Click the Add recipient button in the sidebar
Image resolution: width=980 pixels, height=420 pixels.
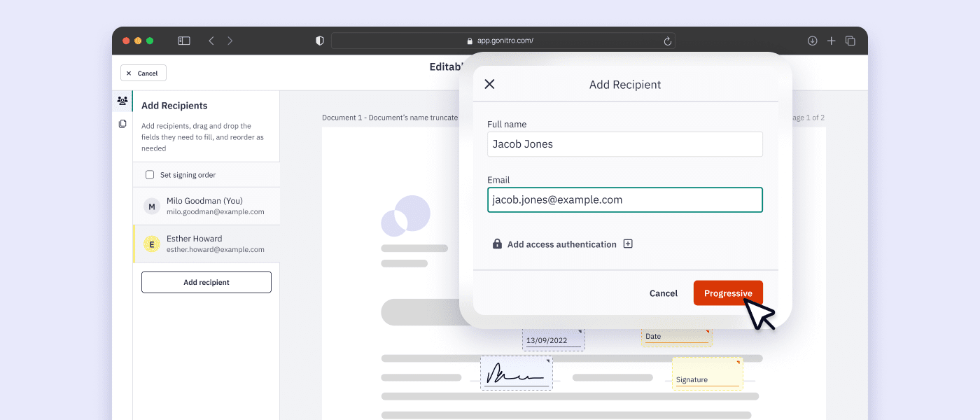tap(206, 281)
